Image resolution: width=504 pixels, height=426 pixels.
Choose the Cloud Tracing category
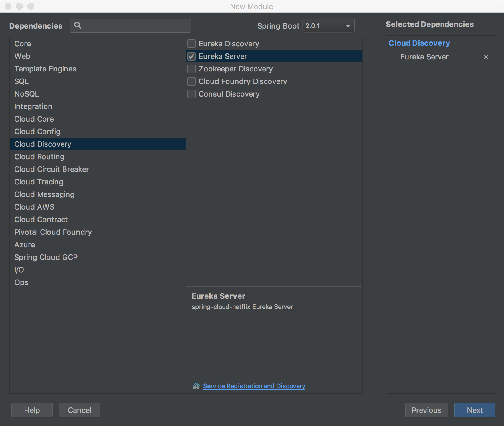(x=98, y=182)
